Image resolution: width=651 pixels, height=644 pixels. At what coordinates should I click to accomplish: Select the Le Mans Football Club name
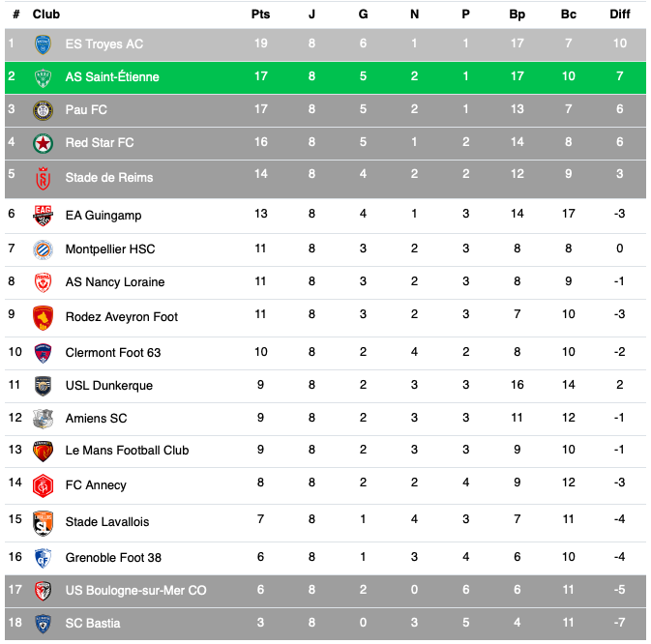click(x=127, y=451)
